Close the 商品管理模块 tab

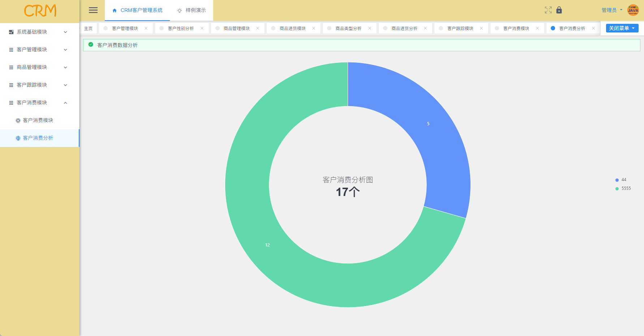pyautogui.click(x=258, y=28)
